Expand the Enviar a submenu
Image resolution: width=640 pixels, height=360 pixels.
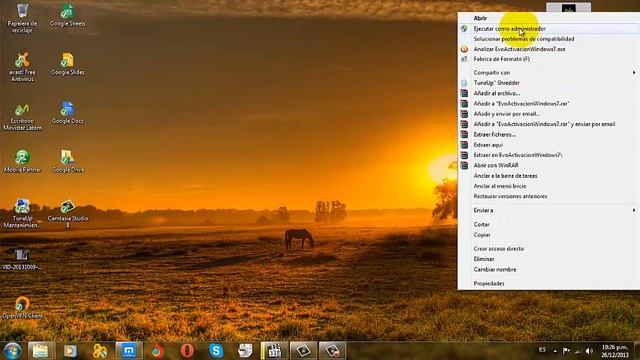(x=548, y=210)
